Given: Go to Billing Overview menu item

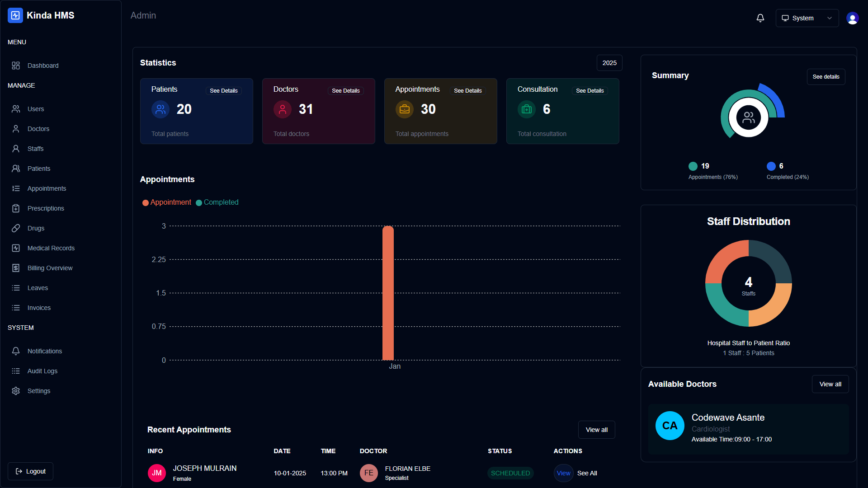Looking at the screenshot, I should coord(50,268).
